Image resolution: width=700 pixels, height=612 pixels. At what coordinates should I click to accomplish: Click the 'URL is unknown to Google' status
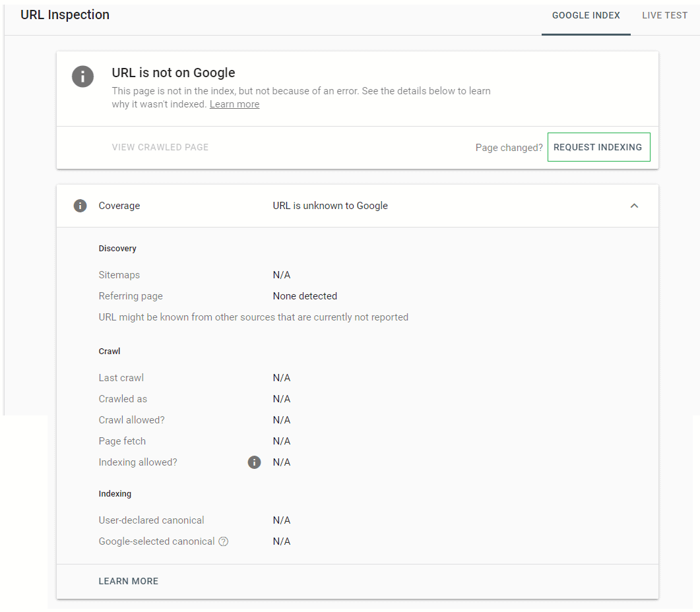tap(331, 206)
